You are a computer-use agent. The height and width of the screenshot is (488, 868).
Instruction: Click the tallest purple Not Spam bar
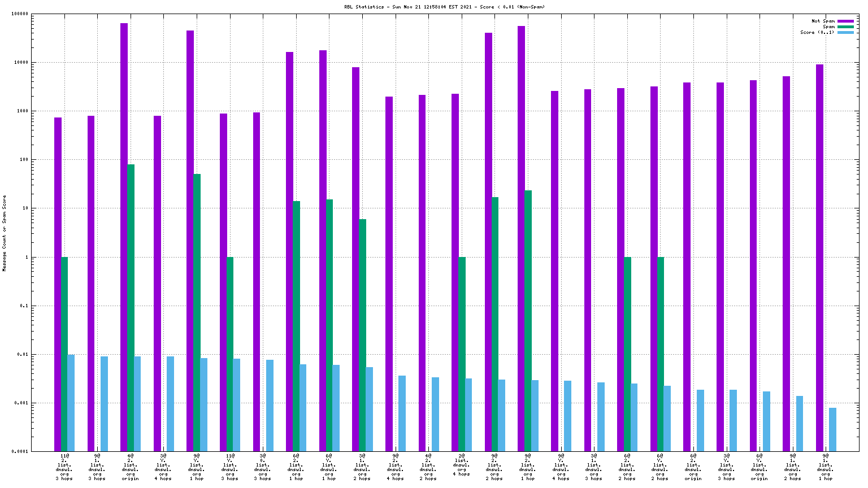tap(124, 237)
